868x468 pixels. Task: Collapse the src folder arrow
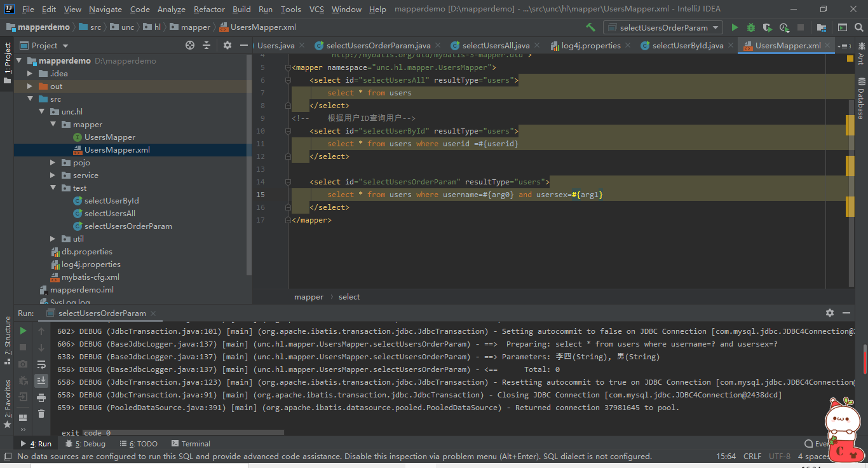30,99
